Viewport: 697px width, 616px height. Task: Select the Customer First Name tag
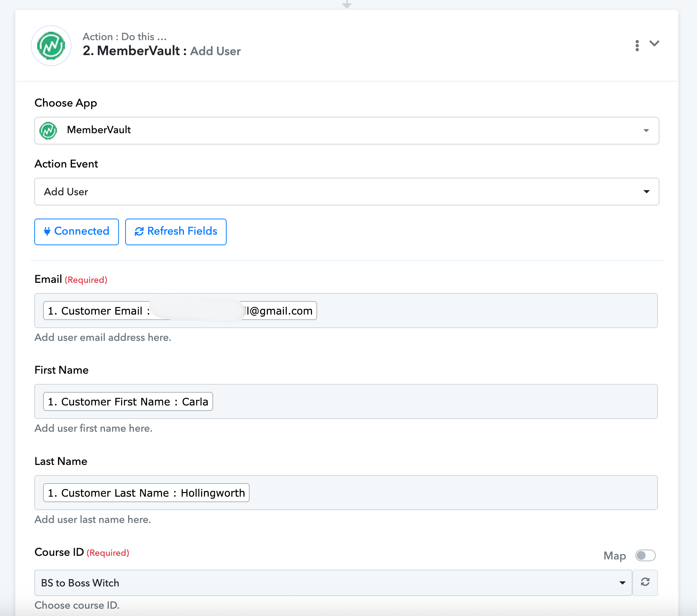pos(128,401)
